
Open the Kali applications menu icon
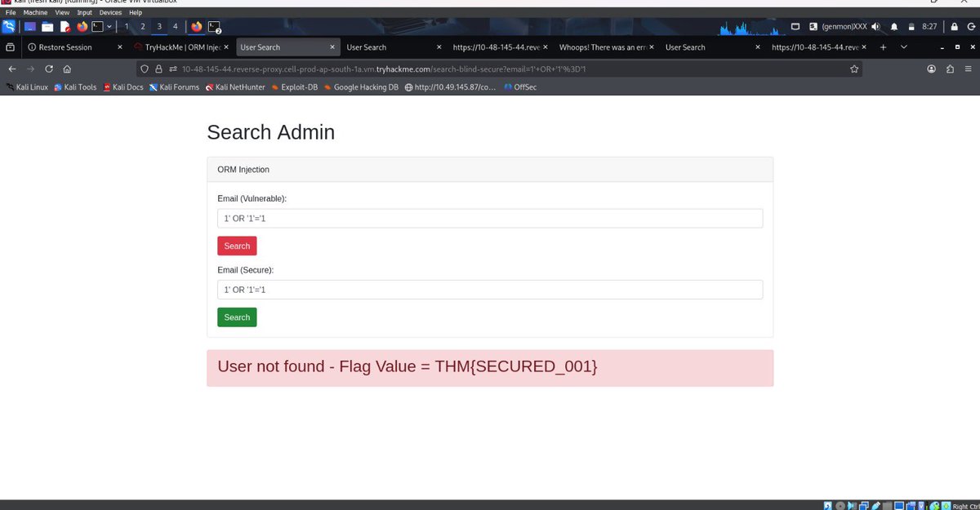click(x=9, y=26)
